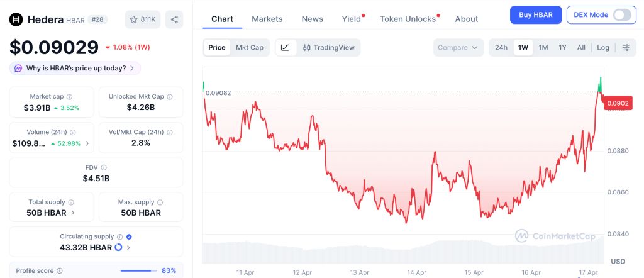Click the Hedera logo icon

point(16,19)
